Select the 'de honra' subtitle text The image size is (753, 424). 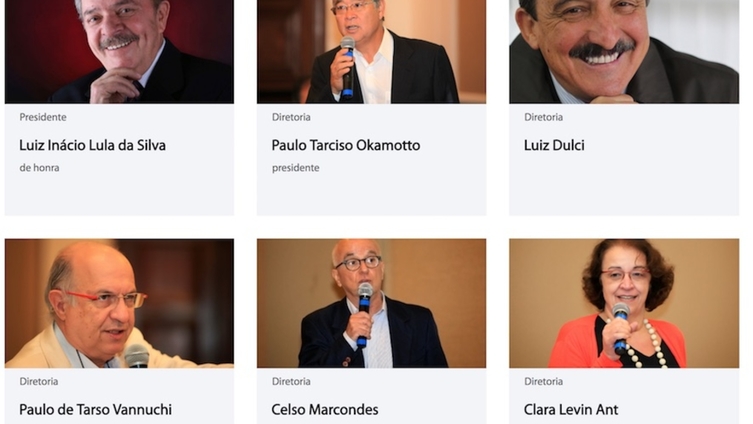39,168
